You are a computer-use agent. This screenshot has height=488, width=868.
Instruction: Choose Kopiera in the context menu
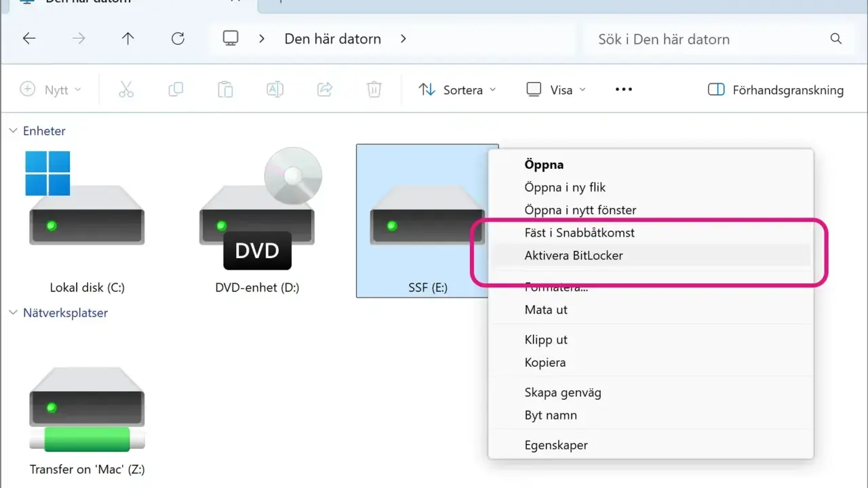click(x=650, y=363)
